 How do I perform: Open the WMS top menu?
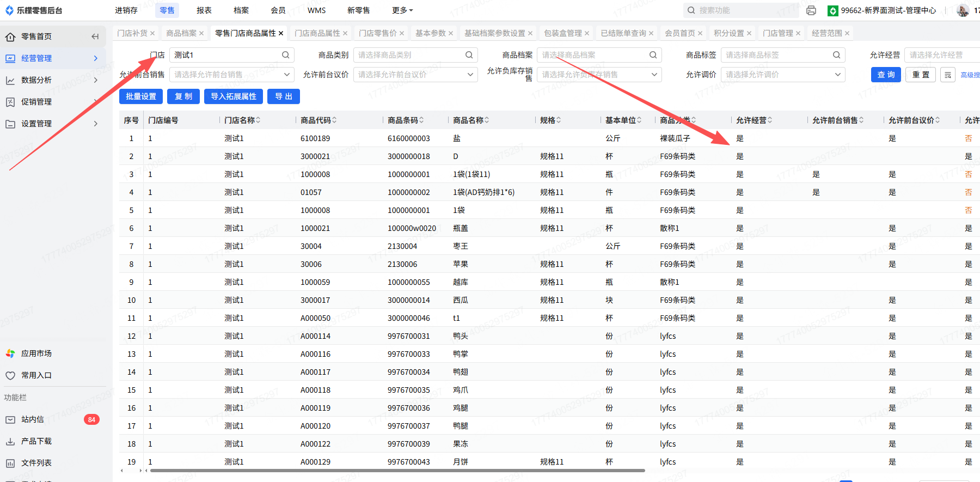coord(317,10)
